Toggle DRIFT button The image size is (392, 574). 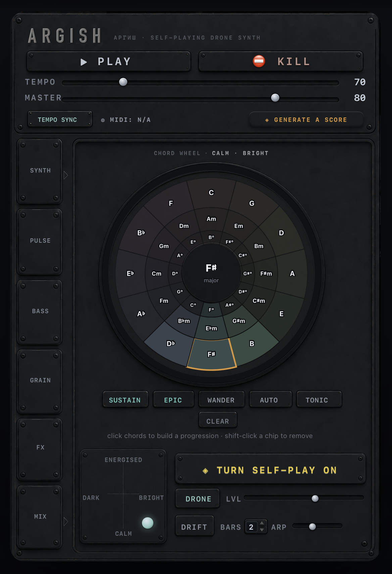coord(195,526)
